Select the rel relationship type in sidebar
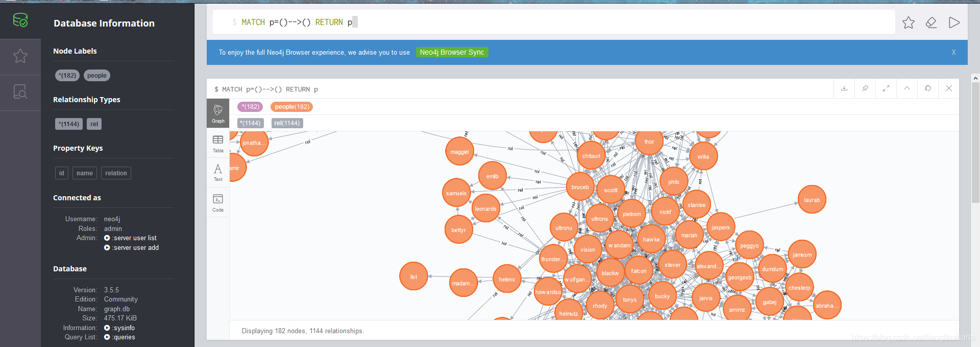Image resolution: width=980 pixels, height=347 pixels. pyautogui.click(x=94, y=124)
